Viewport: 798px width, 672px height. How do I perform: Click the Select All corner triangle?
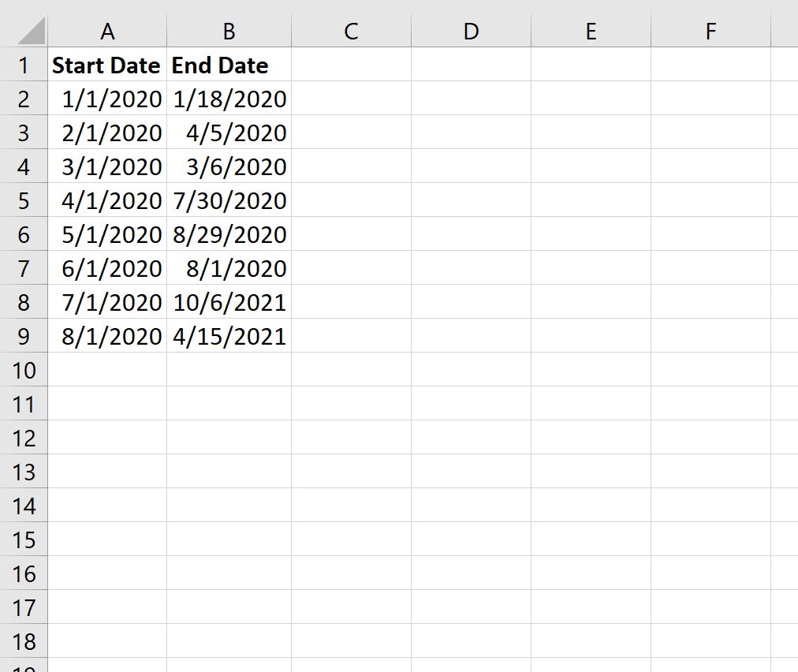pyautogui.click(x=24, y=32)
